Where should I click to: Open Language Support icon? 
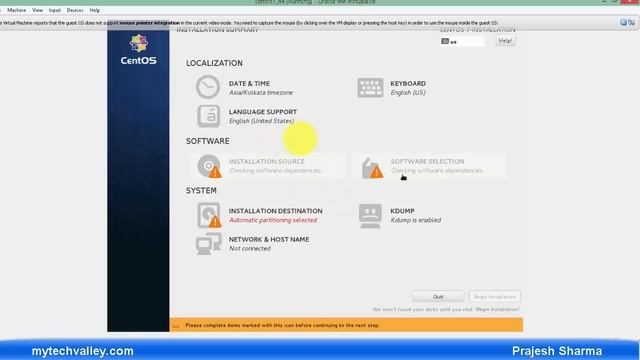pos(209,116)
